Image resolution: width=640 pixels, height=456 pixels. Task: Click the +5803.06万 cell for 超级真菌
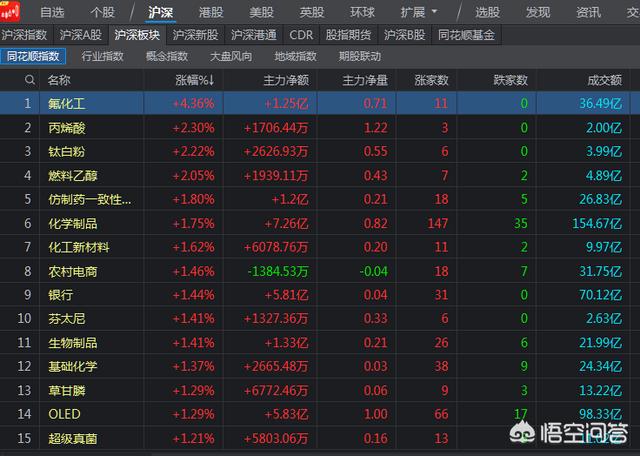coord(276,439)
